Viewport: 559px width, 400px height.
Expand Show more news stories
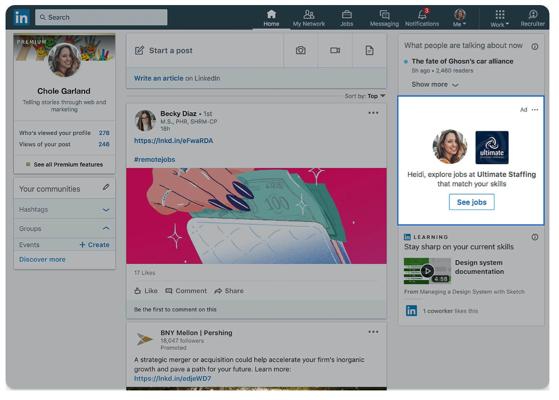[435, 84]
